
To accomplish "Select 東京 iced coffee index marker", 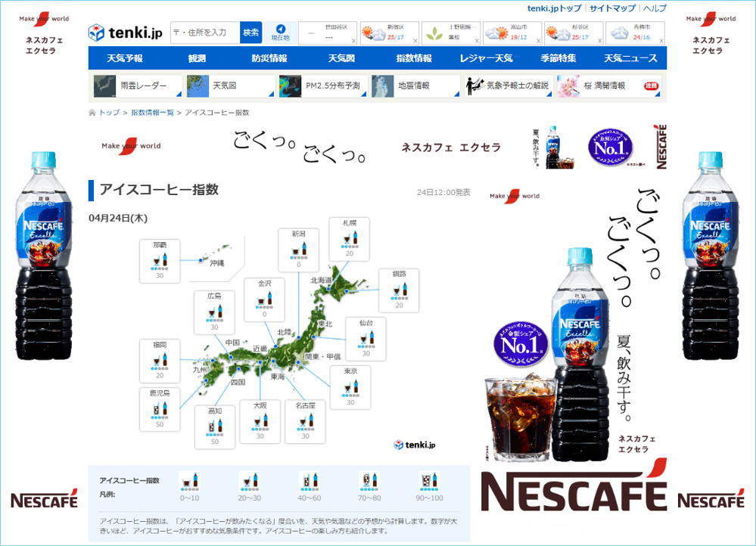I will [x=350, y=387].
